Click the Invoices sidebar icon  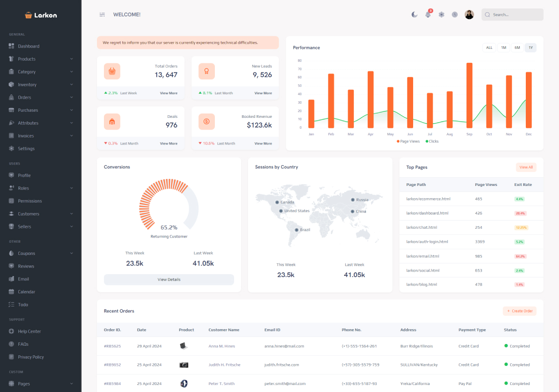pos(11,136)
